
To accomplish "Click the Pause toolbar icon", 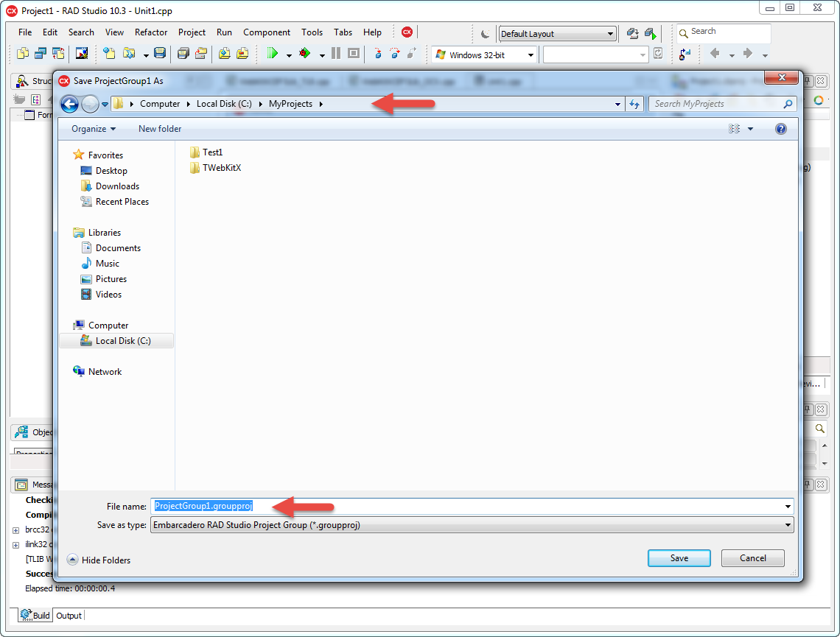I will [336, 54].
